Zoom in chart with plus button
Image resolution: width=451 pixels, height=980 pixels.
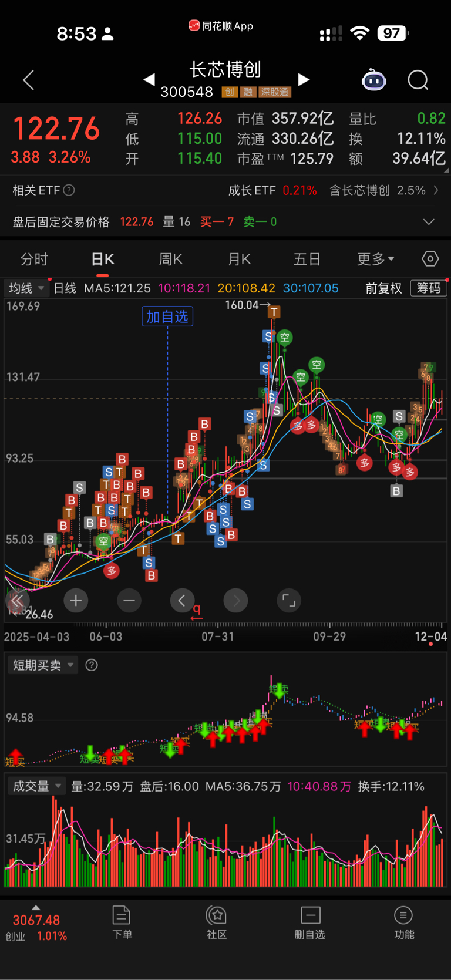click(x=76, y=600)
